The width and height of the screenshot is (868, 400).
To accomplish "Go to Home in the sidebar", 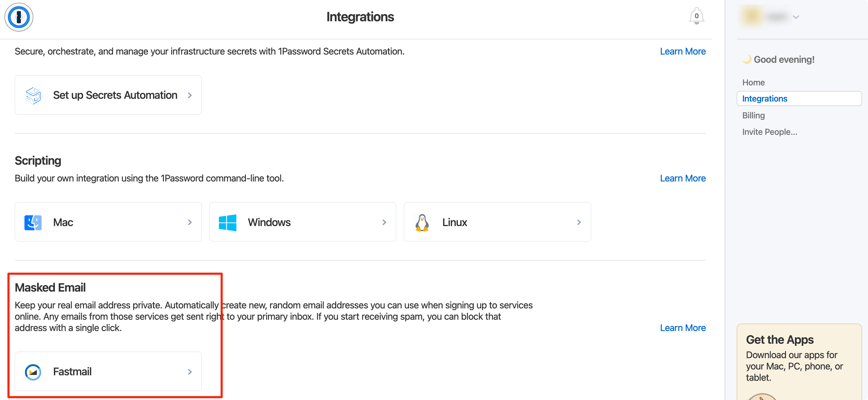I will click(753, 82).
